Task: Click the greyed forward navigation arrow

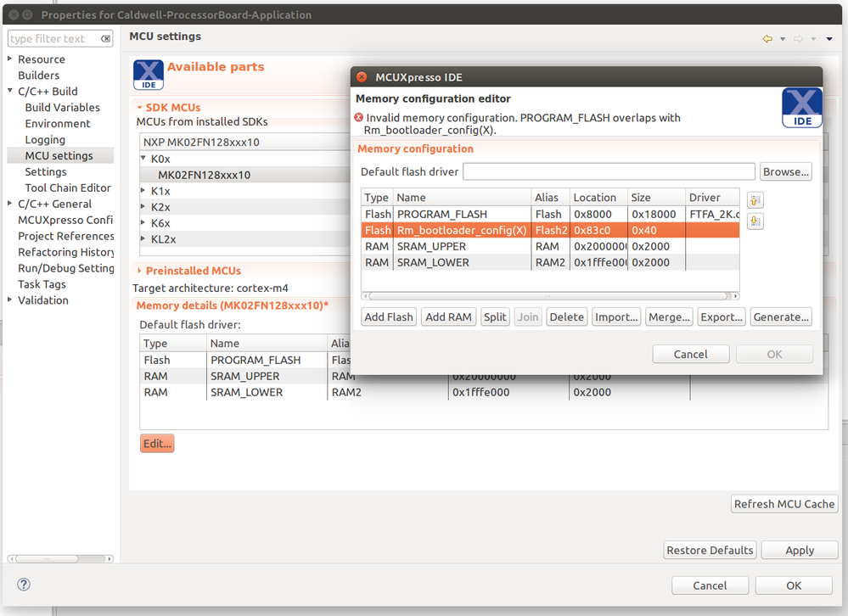Action: click(x=798, y=39)
